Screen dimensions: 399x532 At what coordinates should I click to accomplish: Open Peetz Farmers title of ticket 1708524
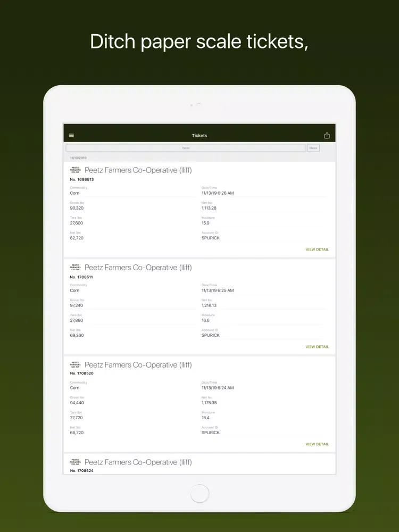pyautogui.click(x=138, y=462)
